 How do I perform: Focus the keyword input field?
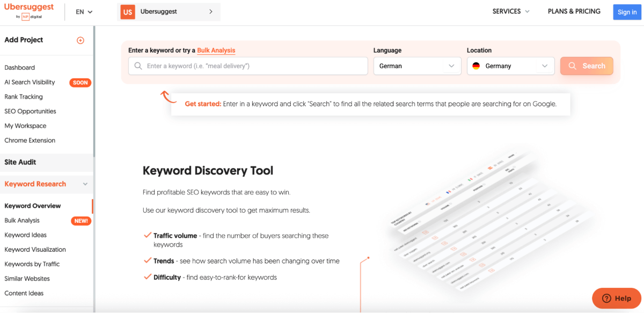point(248,66)
